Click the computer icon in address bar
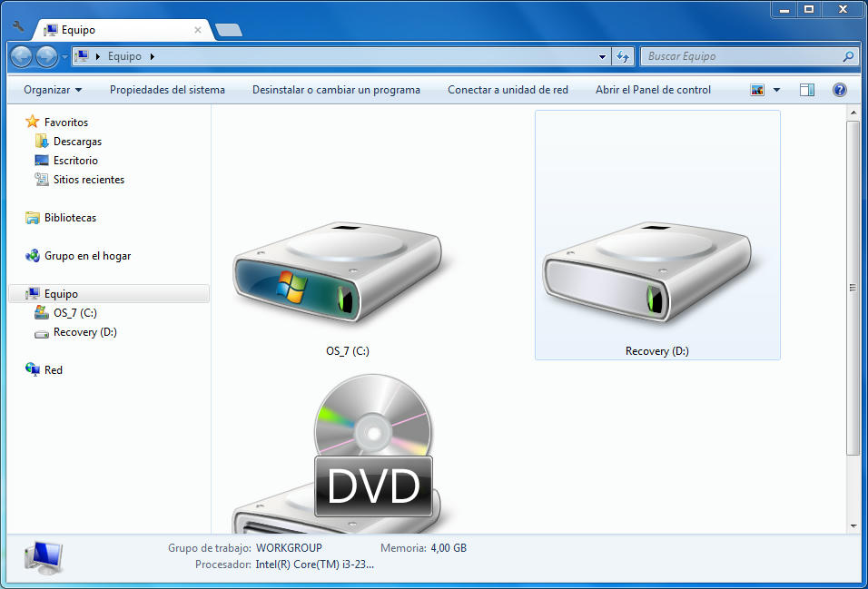This screenshot has height=589, width=868. 82,56
